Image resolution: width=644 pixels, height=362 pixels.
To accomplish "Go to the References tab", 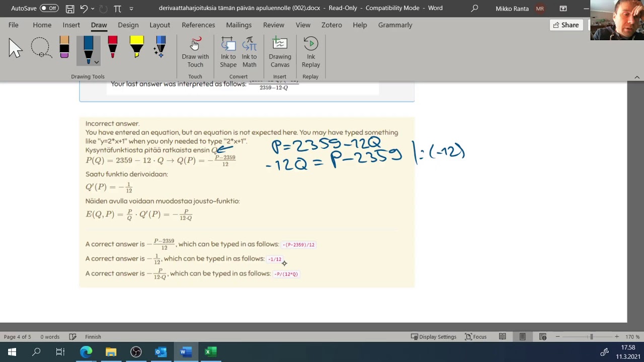I will coord(198,25).
